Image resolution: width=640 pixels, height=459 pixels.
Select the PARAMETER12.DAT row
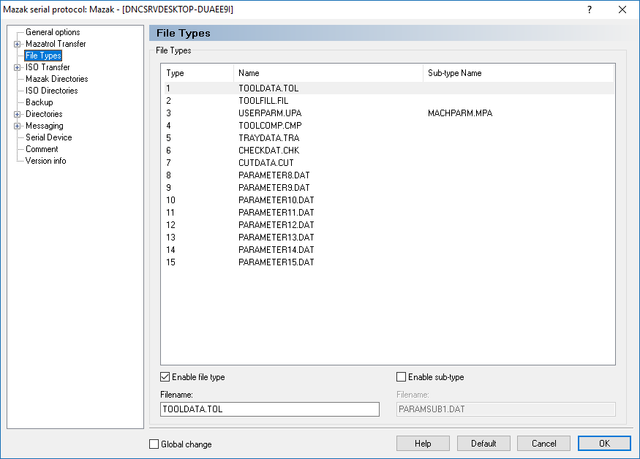click(x=389, y=225)
